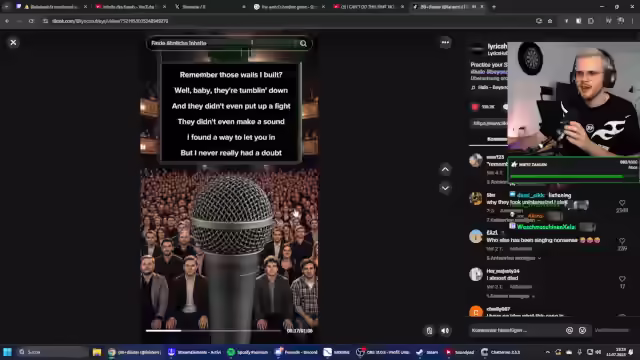Image resolution: width=640 pixels, height=360 pixels.
Task: Click the red like heart under creator info
Action: pos(475,107)
